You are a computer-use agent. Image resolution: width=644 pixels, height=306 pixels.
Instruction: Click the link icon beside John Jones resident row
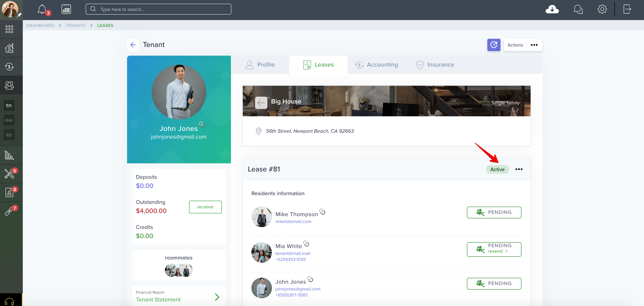pyautogui.click(x=310, y=279)
